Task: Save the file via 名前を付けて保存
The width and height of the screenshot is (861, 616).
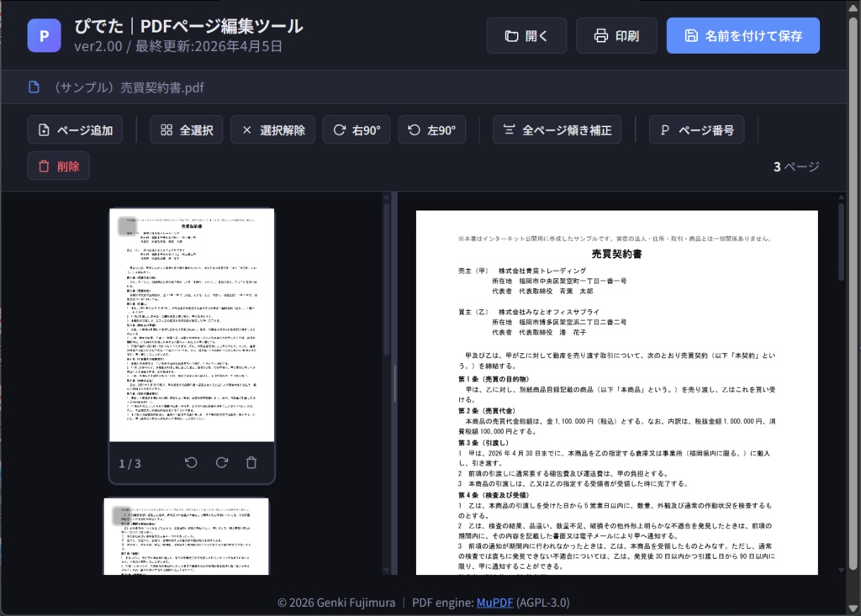Action: click(743, 35)
